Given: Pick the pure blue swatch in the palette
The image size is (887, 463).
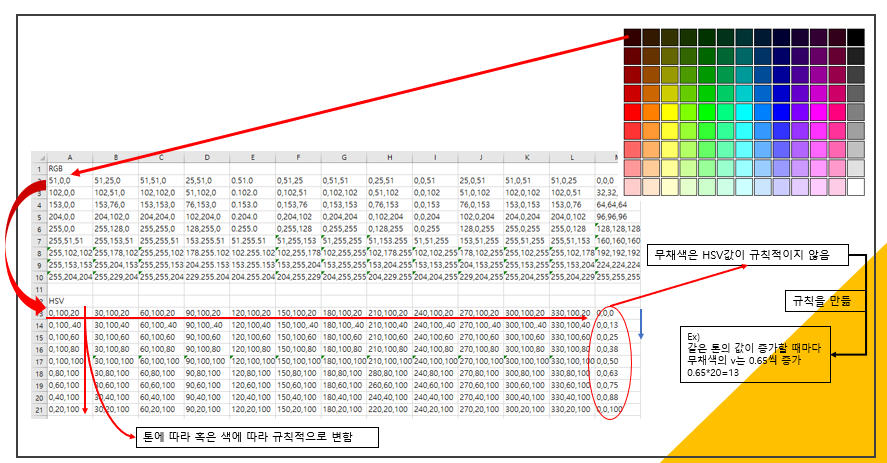Looking at the screenshot, I should pyautogui.click(x=781, y=112).
